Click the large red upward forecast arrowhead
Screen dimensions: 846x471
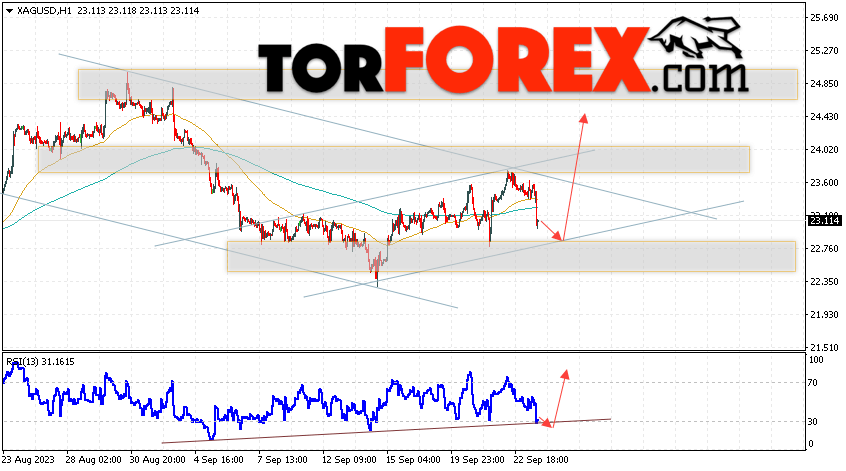583,118
